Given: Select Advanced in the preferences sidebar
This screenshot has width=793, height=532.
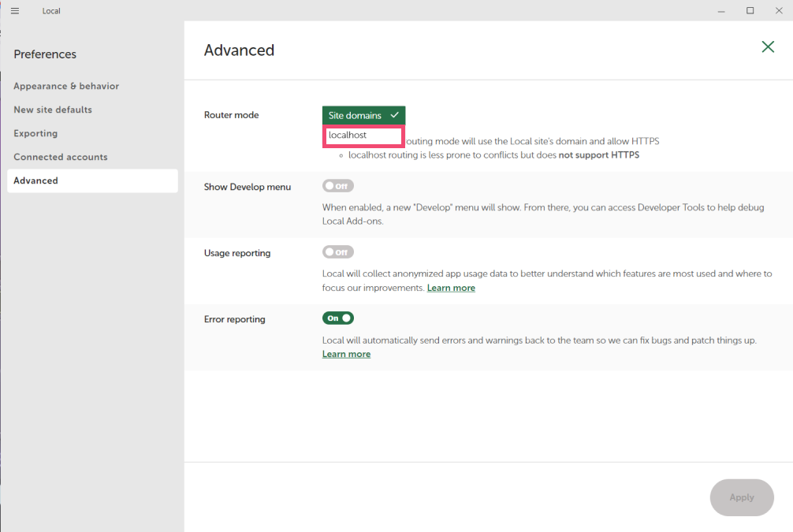Looking at the screenshot, I should pos(36,180).
